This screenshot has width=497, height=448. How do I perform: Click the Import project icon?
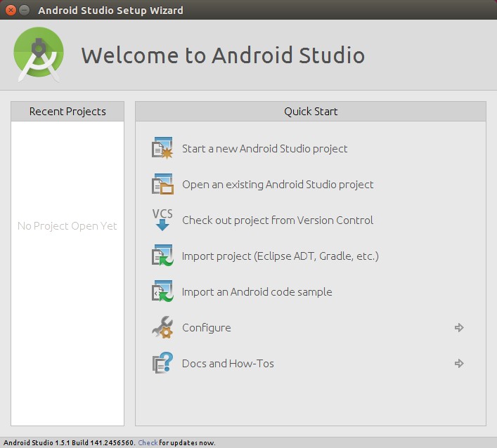[x=162, y=255]
